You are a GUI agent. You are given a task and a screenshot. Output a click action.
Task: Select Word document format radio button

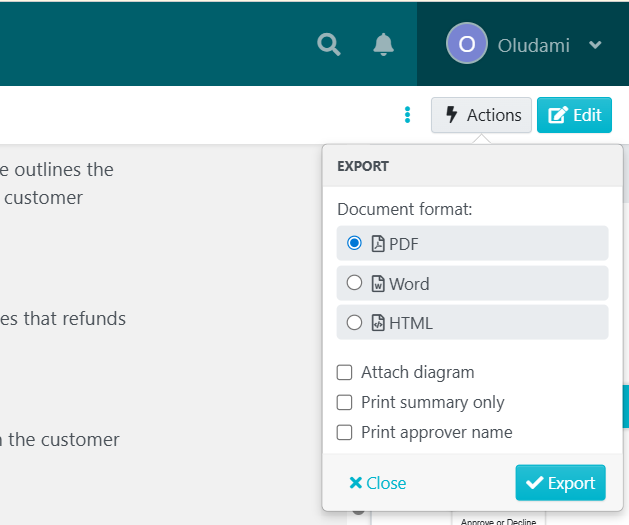(x=354, y=283)
